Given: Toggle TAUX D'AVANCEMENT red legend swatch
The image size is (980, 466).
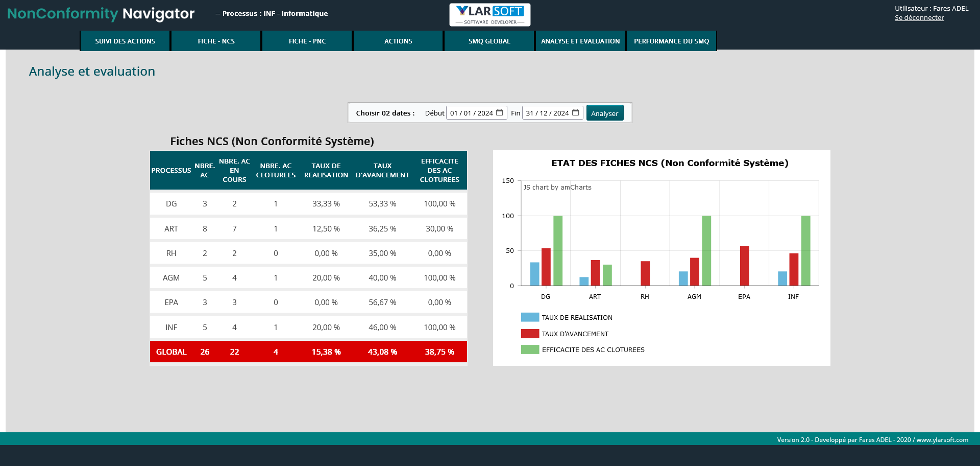Looking at the screenshot, I should 530,334.
